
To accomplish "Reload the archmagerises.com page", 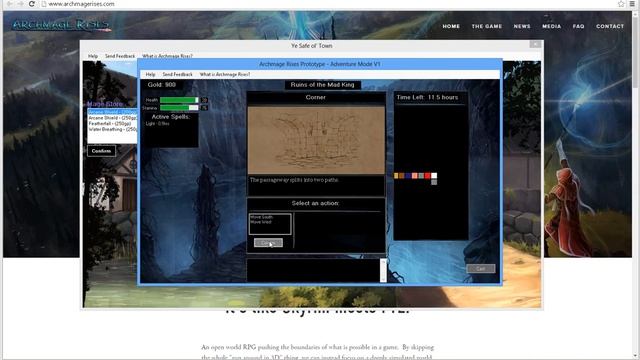I will (32, 4).
